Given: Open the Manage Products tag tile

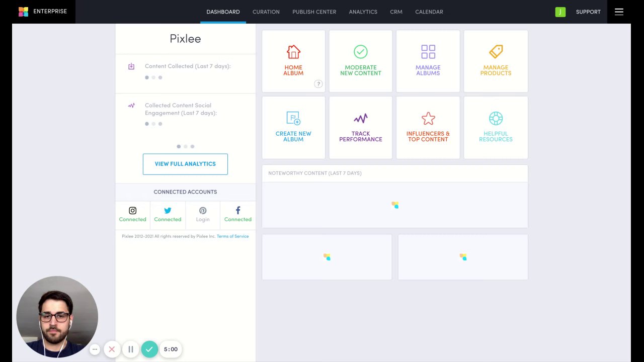Looking at the screenshot, I should click(x=496, y=61).
